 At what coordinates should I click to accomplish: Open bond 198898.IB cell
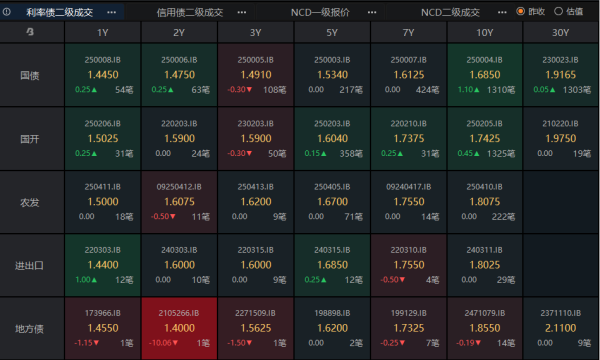pyautogui.click(x=332, y=329)
